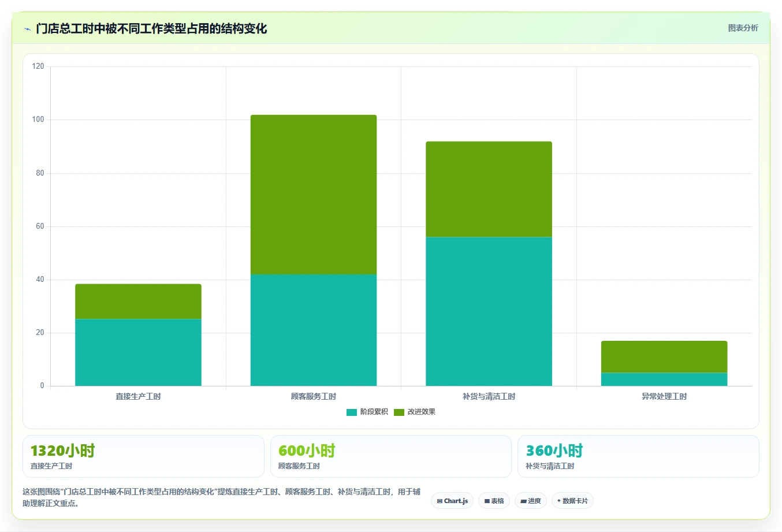
Task: Click the 异常处理工时 x-axis label
Action: 664,396
